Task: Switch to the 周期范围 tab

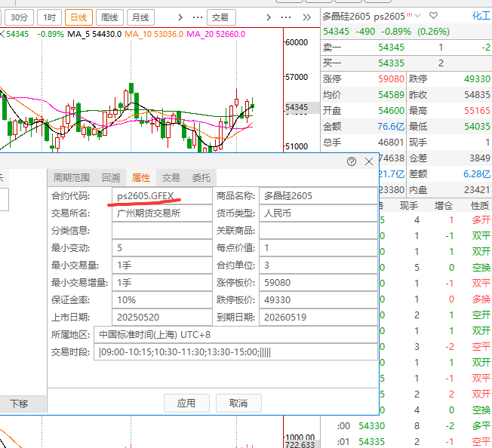Action: [x=70, y=178]
